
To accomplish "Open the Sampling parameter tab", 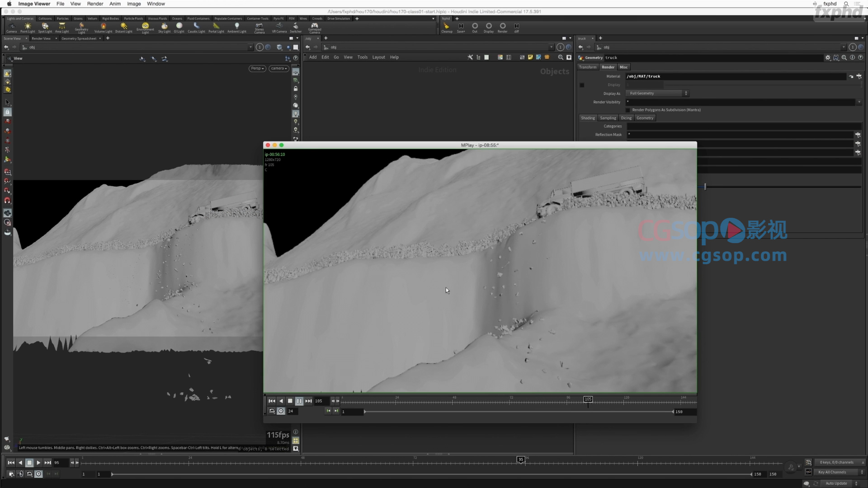I will coord(608,118).
